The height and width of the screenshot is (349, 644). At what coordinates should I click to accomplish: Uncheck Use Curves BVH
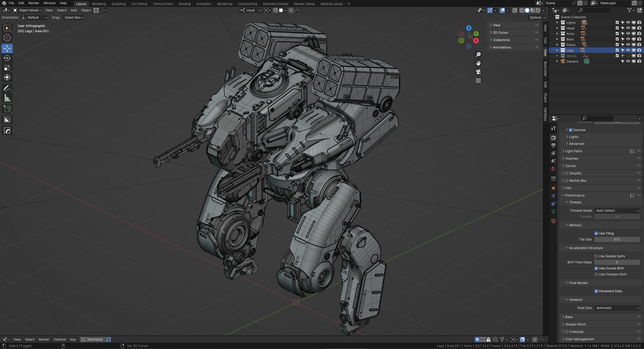point(596,268)
